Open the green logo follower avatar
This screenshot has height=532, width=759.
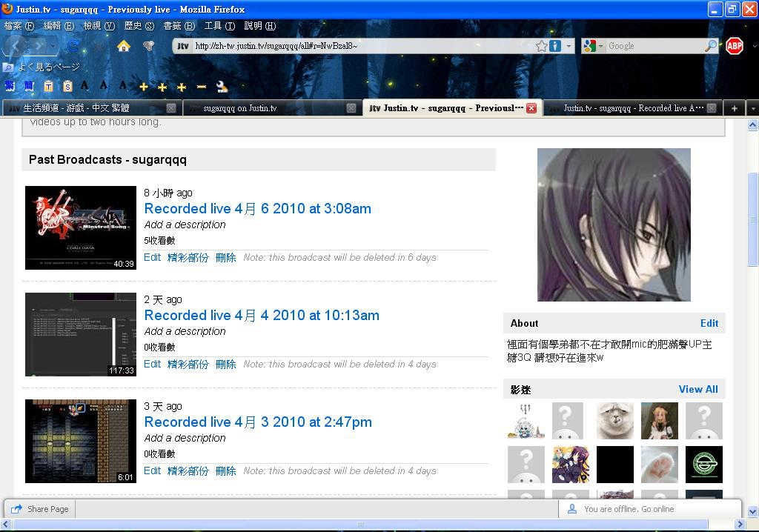tap(704, 465)
